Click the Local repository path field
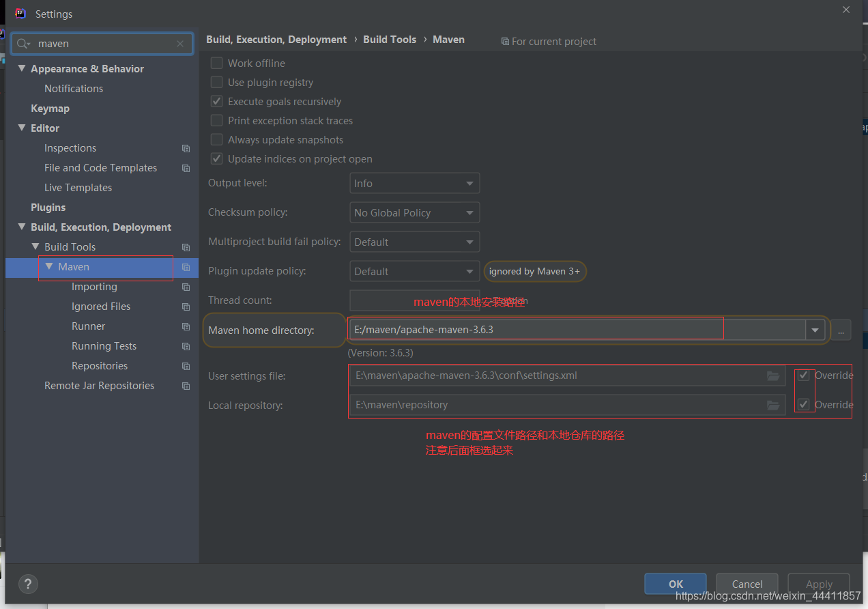Image resolution: width=868 pixels, height=609 pixels. click(x=566, y=405)
